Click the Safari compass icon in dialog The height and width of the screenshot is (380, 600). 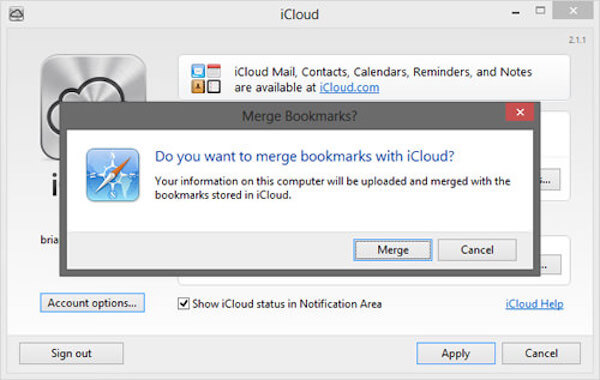tap(112, 175)
